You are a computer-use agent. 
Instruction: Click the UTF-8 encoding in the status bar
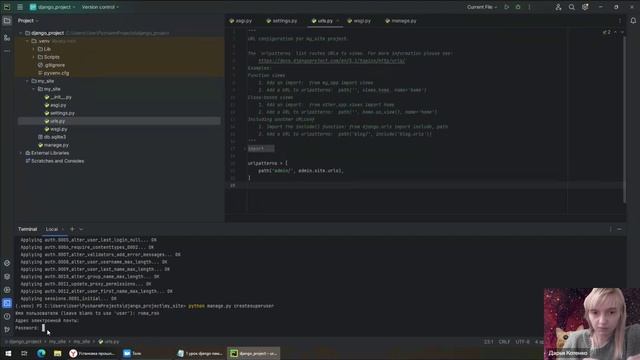coord(522,342)
